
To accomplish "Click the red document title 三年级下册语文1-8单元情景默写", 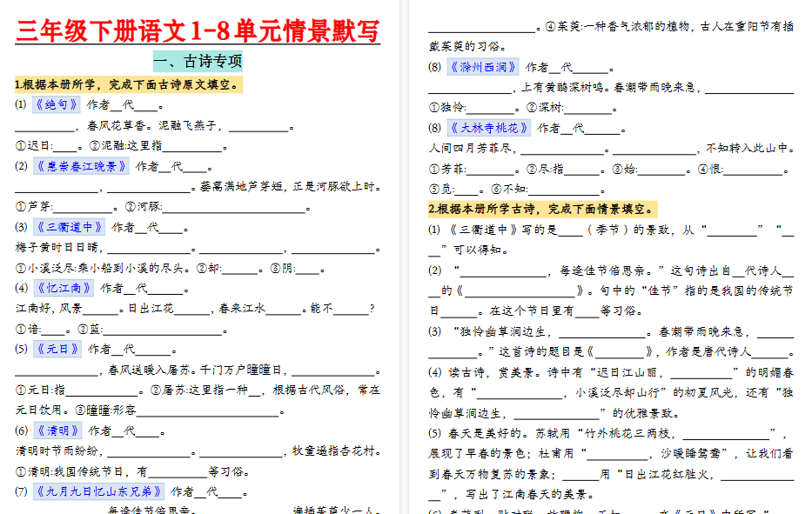I will [198, 32].
